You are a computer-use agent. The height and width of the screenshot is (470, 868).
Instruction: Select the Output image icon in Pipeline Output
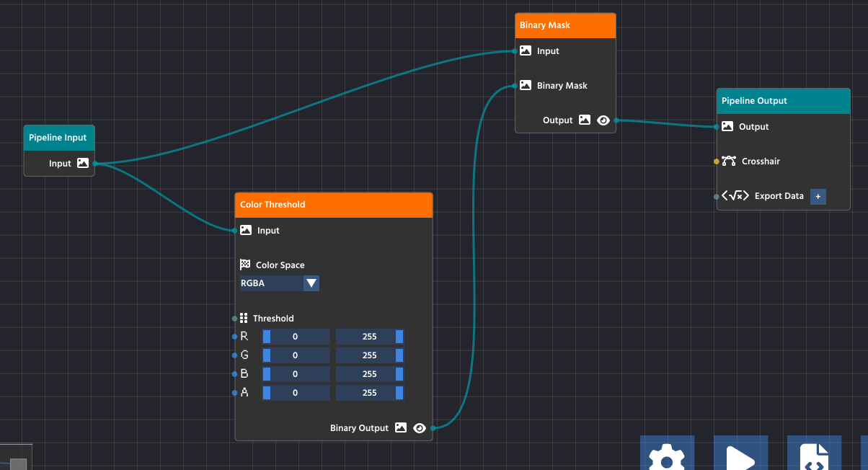pyautogui.click(x=727, y=126)
